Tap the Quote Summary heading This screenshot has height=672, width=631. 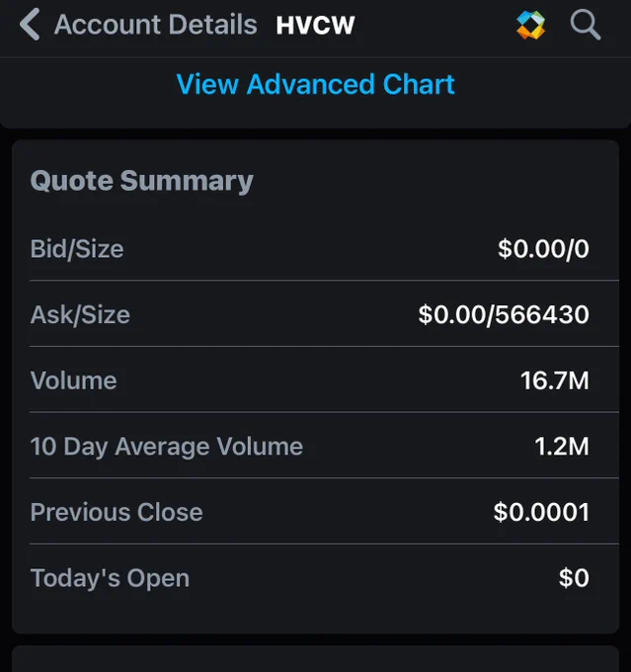(x=142, y=181)
